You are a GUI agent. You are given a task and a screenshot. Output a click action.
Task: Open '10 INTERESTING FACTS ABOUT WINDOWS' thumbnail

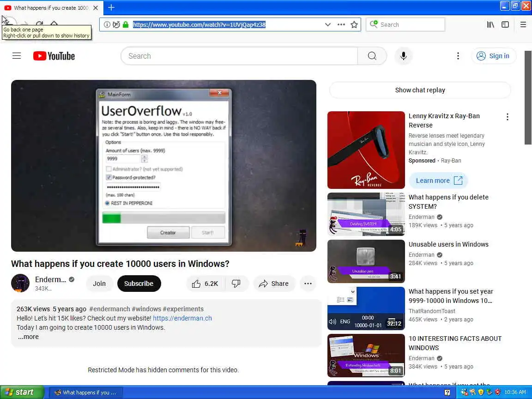pos(366,356)
